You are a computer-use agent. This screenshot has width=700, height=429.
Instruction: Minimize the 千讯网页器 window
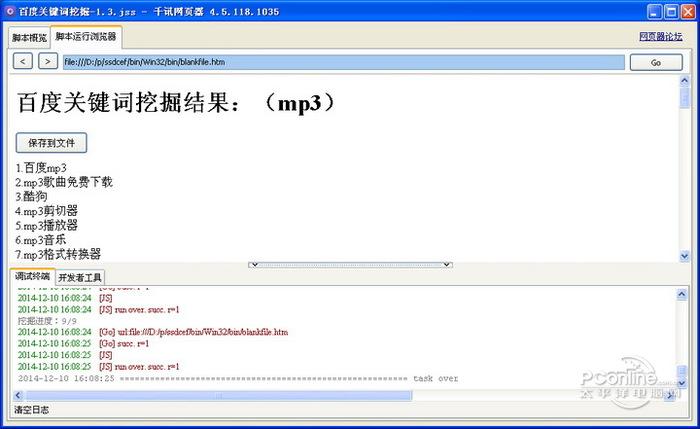click(x=655, y=12)
